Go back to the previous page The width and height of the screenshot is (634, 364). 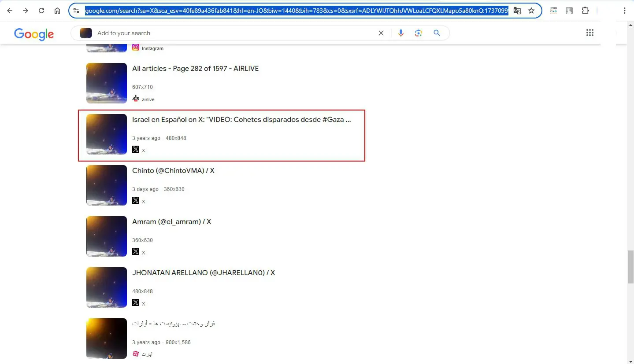tap(10, 11)
